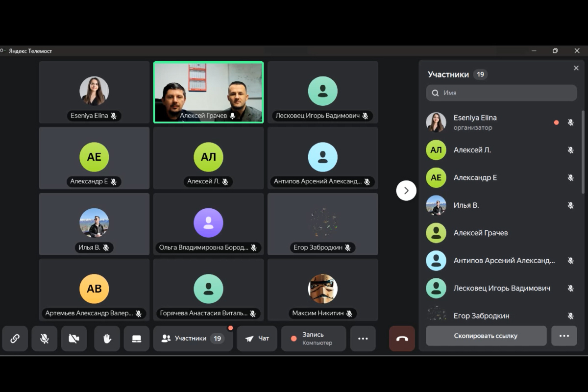Open more options in the bottom toolbar

pos(363,339)
